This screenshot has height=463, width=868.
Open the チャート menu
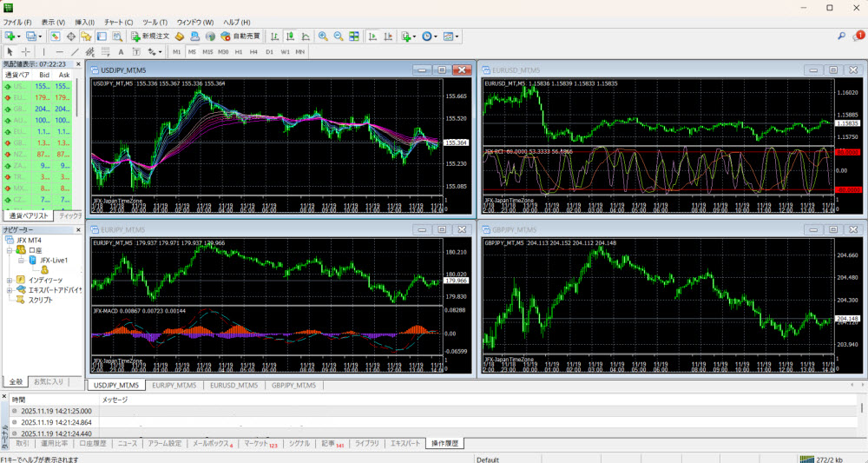118,21
